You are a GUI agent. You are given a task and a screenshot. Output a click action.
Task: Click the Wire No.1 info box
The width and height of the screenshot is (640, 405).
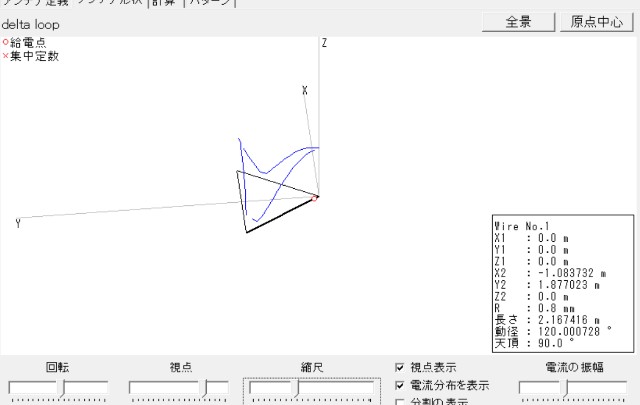[x=563, y=283]
